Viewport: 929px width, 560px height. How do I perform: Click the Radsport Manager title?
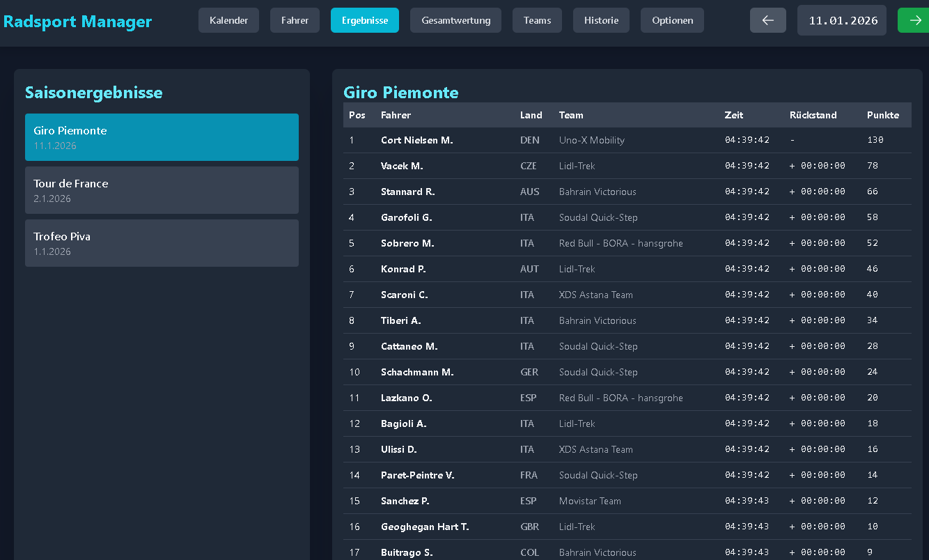pos(77,22)
